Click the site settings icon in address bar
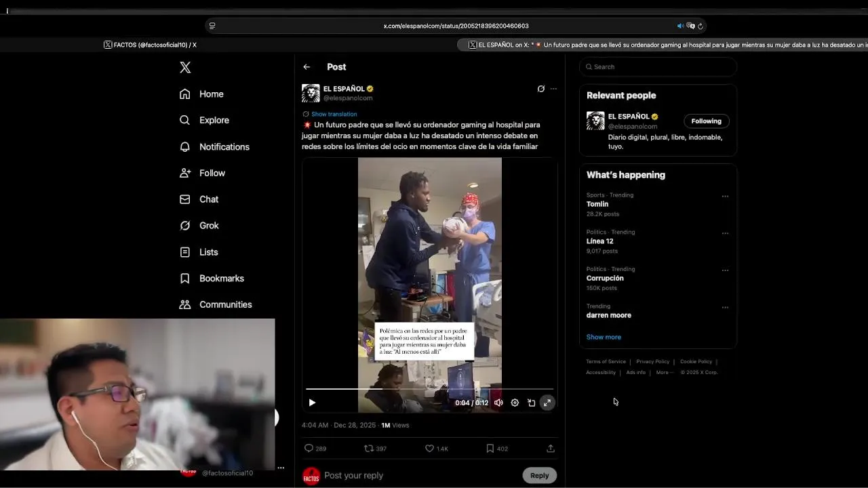Image resolution: width=868 pixels, height=488 pixels. [212, 26]
